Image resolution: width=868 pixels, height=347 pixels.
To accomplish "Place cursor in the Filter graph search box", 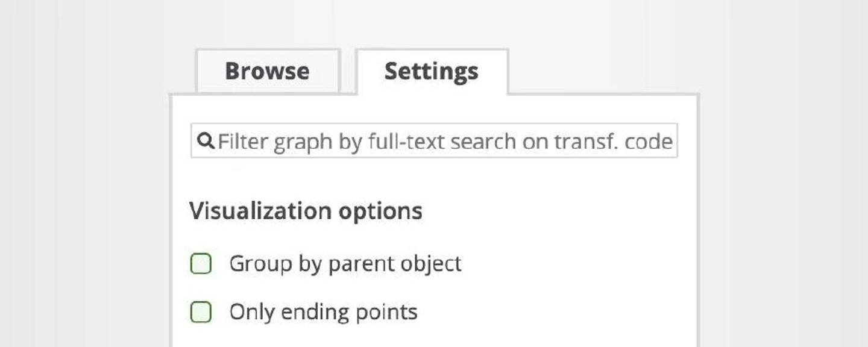I will pos(444,142).
